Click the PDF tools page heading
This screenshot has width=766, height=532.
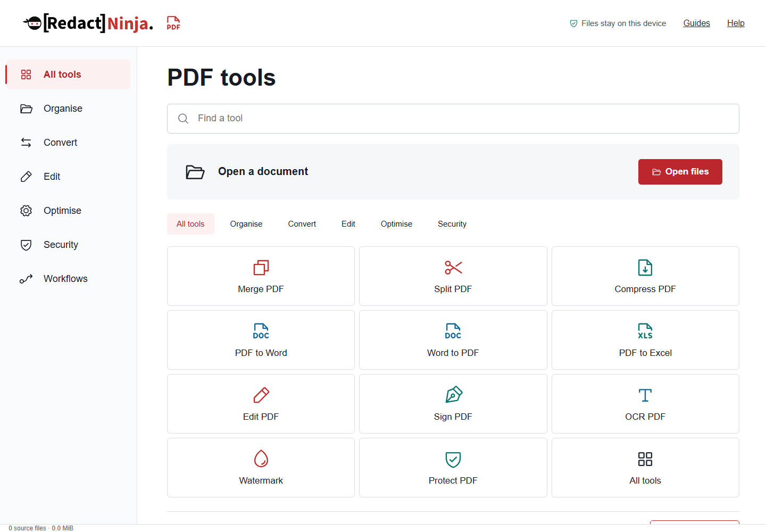coord(221,78)
